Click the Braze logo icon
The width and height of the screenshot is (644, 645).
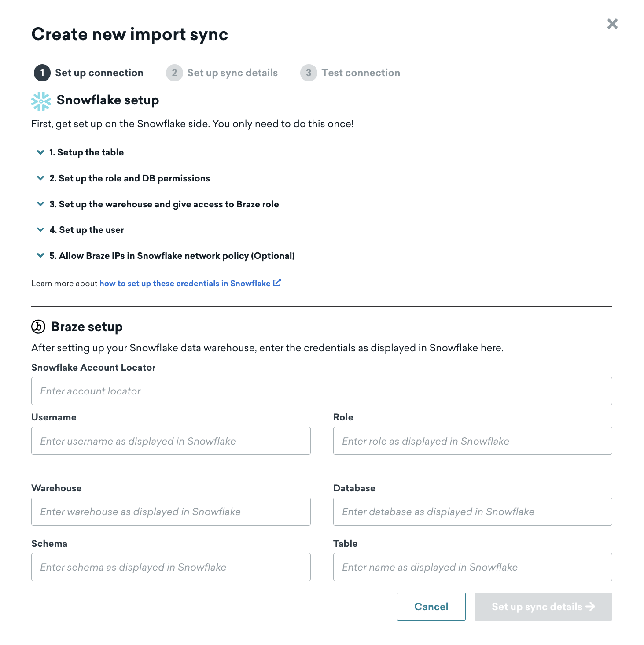point(38,327)
